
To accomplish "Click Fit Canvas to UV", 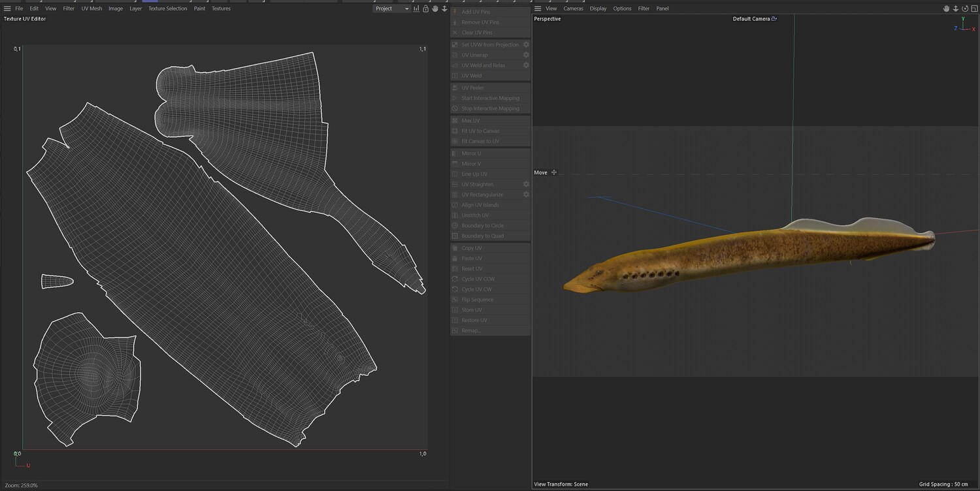I will [x=491, y=141].
